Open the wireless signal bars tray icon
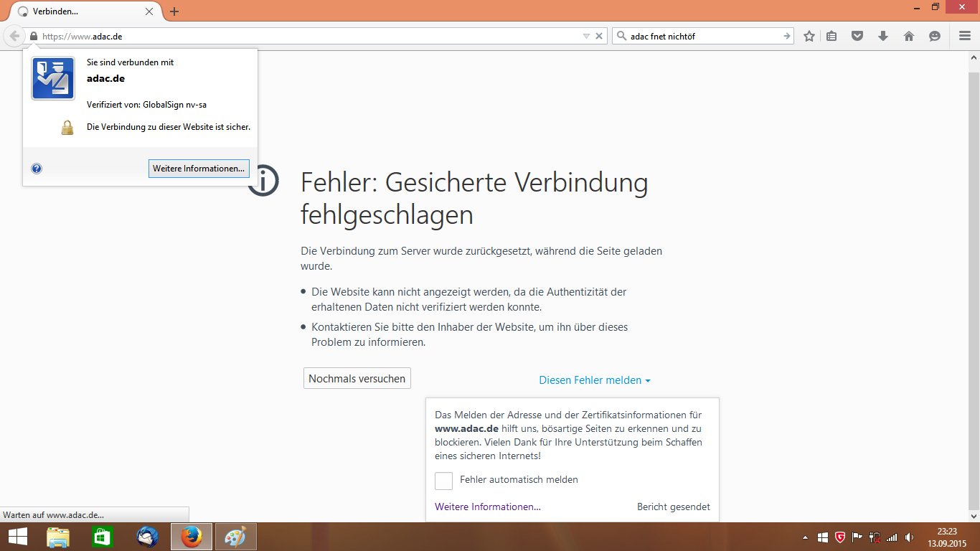The width and height of the screenshot is (980, 551). click(892, 537)
